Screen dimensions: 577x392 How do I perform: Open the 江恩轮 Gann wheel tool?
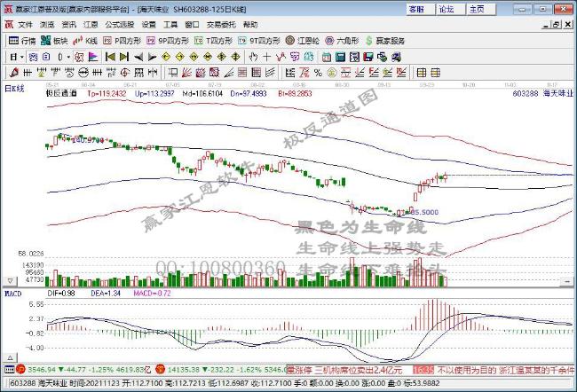(304, 41)
